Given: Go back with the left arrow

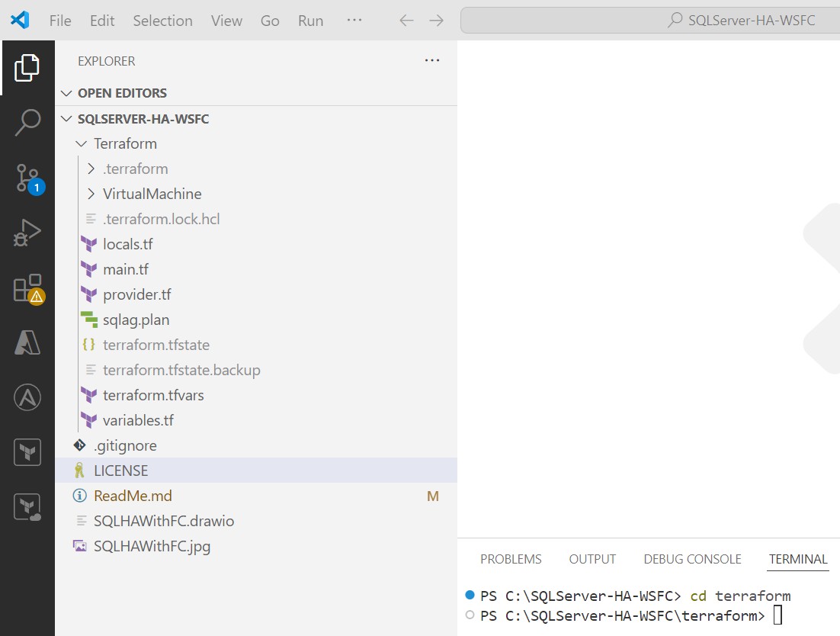Looking at the screenshot, I should 406,21.
